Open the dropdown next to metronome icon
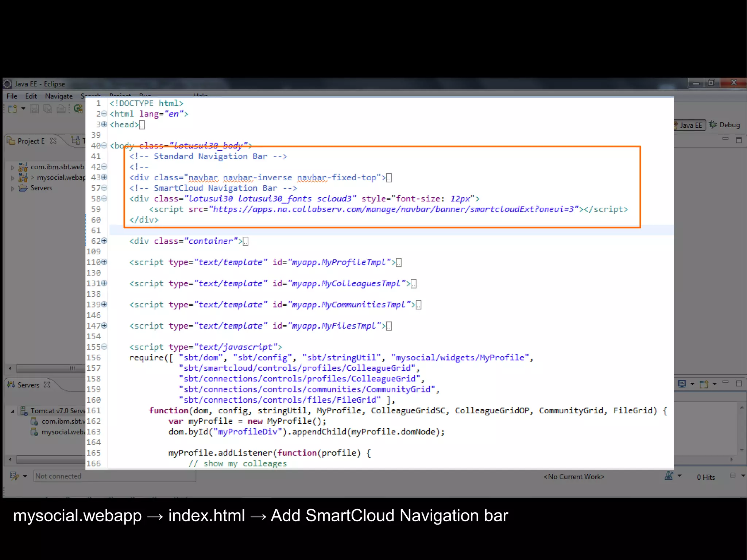Image resolution: width=747 pixels, height=560 pixels. pos(680,476)
